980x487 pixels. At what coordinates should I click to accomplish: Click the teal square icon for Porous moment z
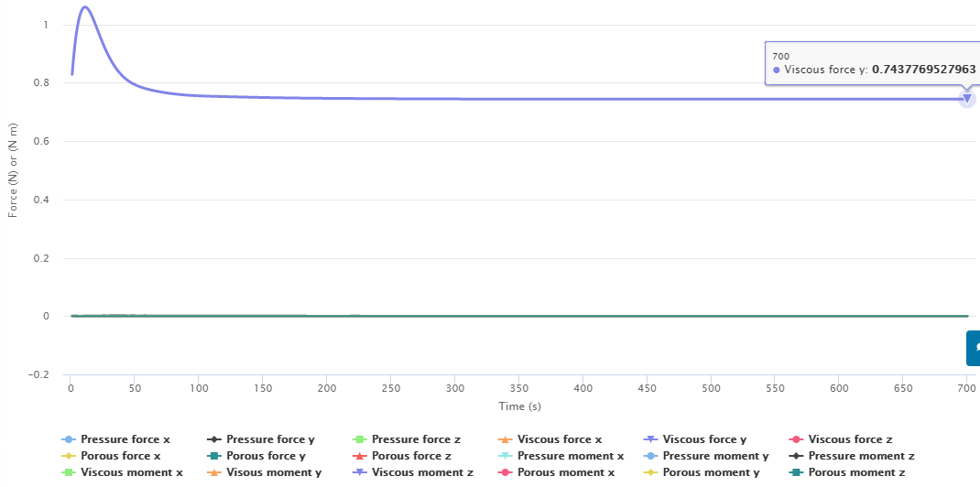coord(795,472)
